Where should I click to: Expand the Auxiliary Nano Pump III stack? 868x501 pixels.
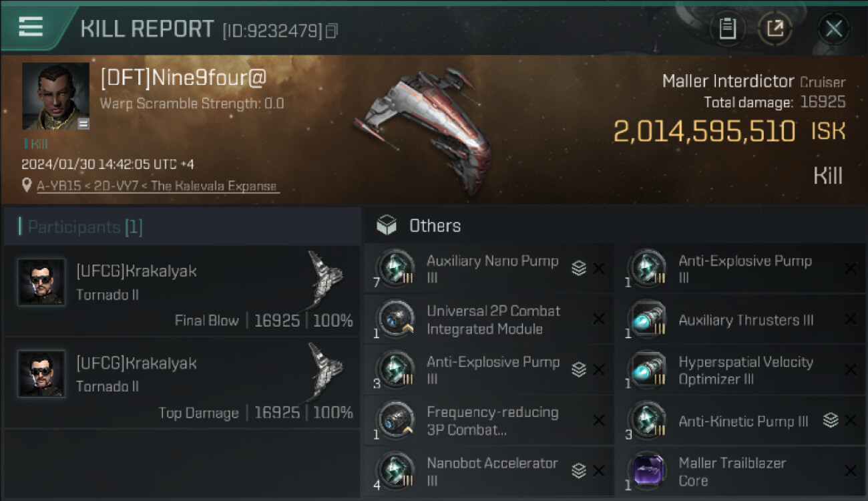(x=579, y=269)
